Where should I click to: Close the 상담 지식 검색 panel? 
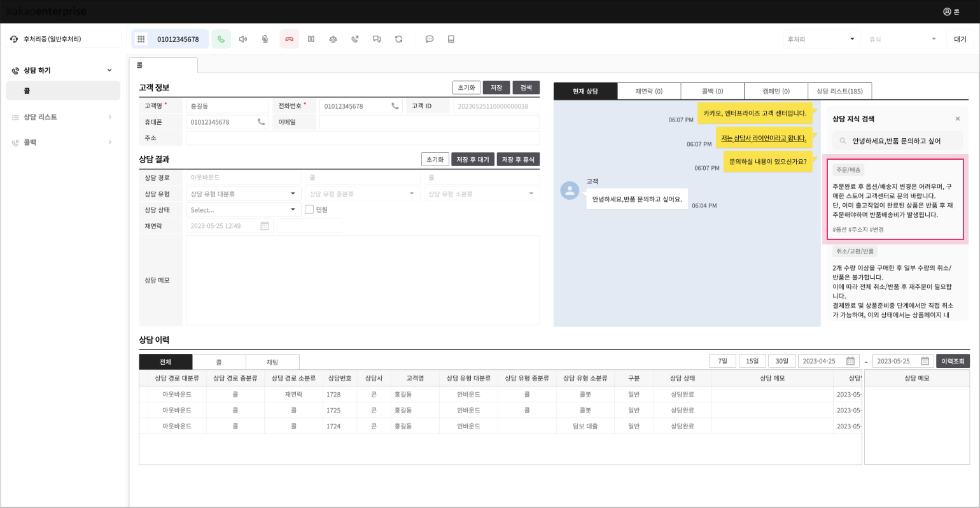(958, 119)
